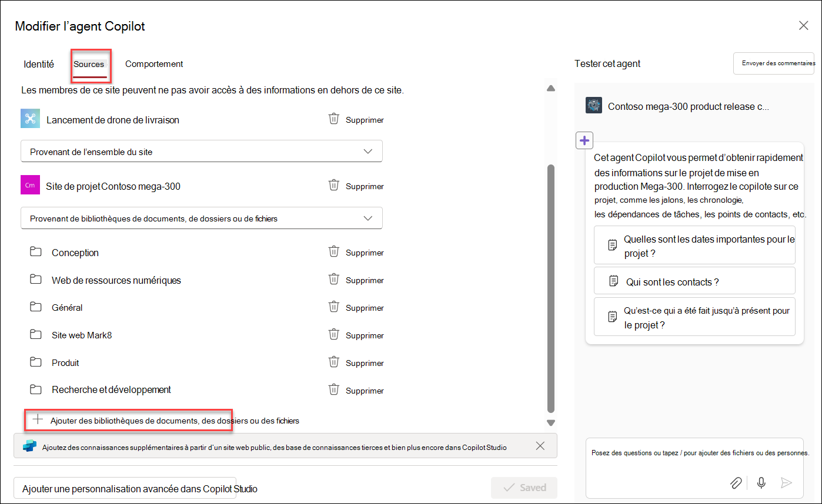Click the Site web Mark8 folder icon

tap(36, 335)
